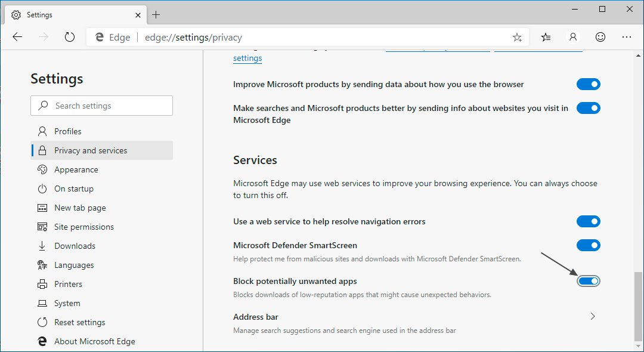This screenshot has width=644, height=352.
Task: Select Site permissions in sidebar
Action: tap(83, 227)
